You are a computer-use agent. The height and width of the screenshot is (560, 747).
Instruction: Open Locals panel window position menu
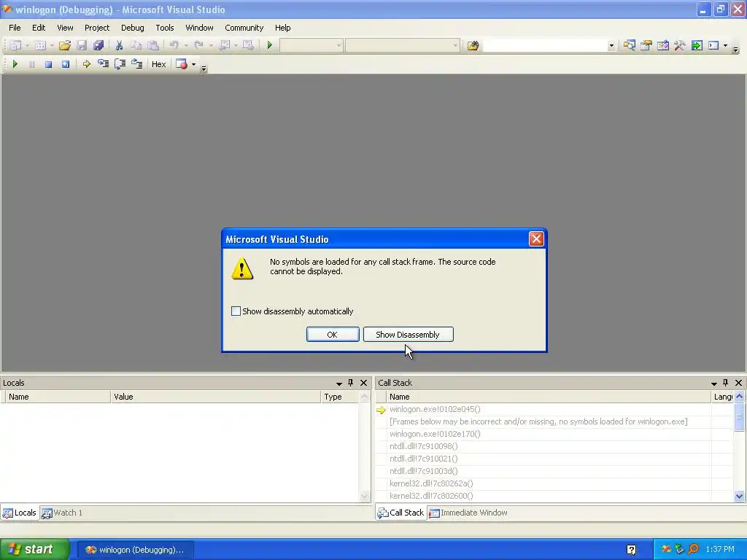[x=339, y=384]
